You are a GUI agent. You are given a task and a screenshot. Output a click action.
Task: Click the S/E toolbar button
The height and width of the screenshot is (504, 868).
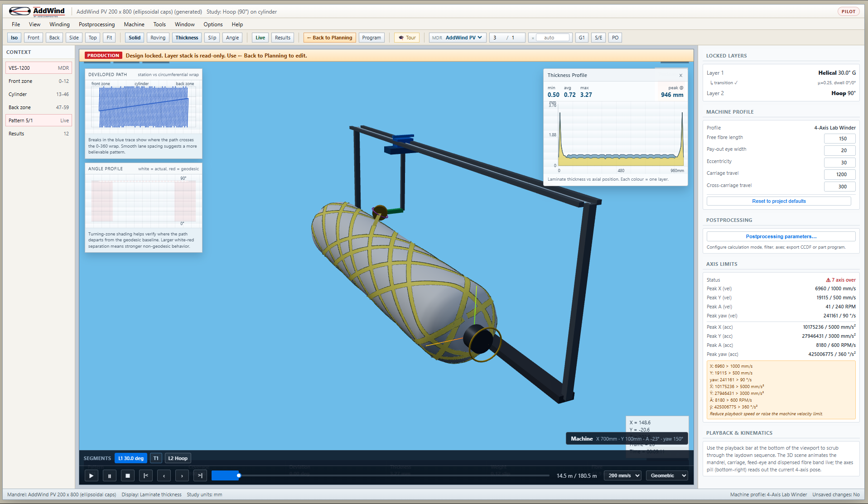coord(598,38)
